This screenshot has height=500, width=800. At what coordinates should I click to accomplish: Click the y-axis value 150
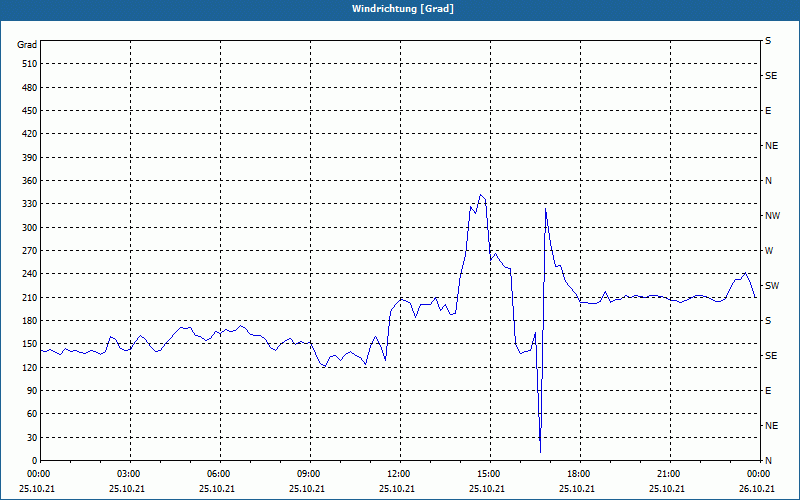[x=30, y=344]
